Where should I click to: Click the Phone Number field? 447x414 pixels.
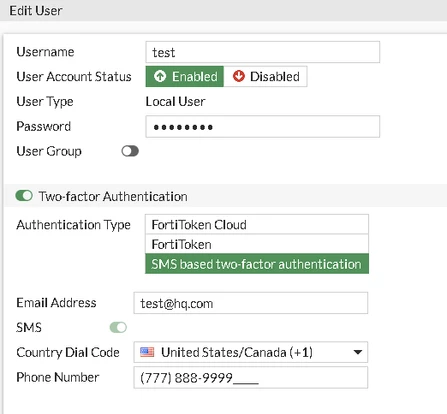[x=251, y=377]
